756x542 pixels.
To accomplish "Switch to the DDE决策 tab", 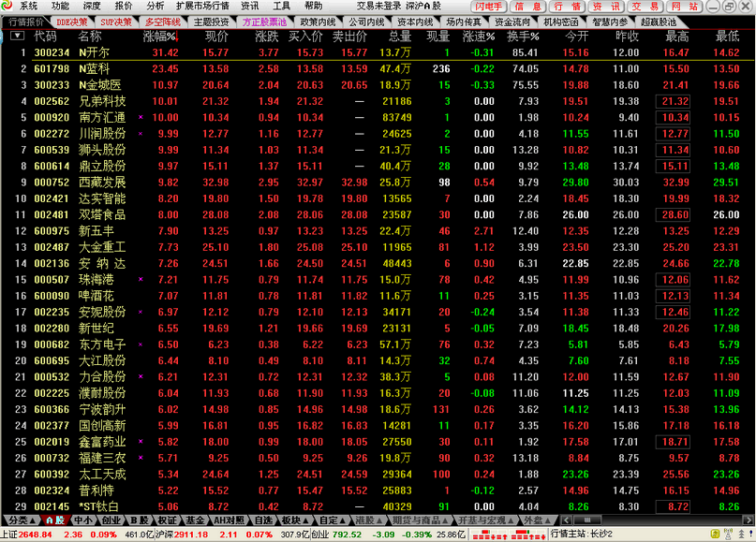I will [72, 22].
